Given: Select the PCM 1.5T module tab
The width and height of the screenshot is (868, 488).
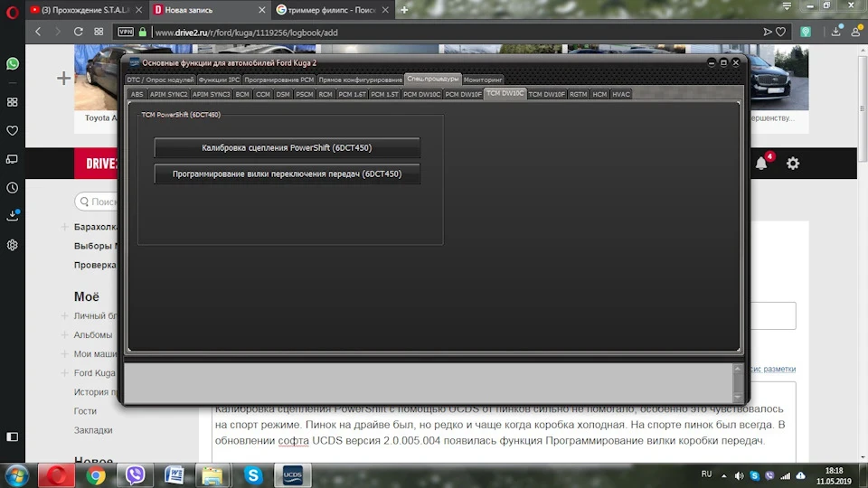Looking at the screenshot, I should pyautogui.click(x=385, y=94).
